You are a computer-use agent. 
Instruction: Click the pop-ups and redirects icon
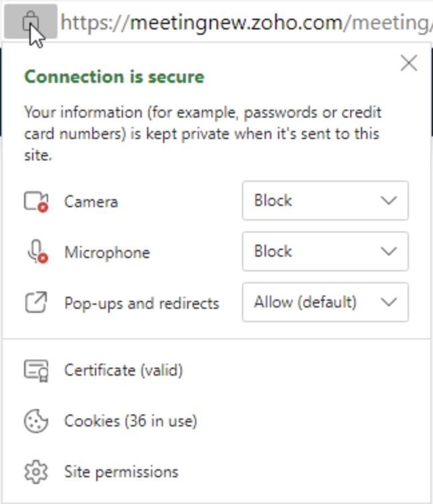pyautogui.click(x=36, y=303)
